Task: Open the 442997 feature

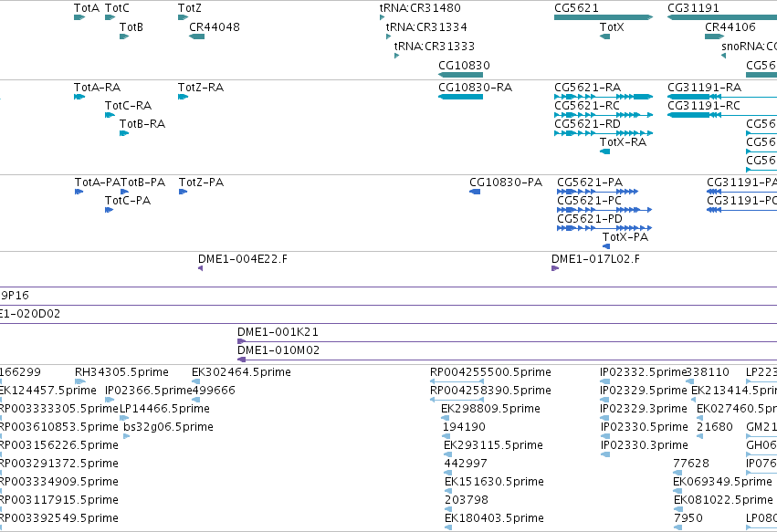Action: tap(448, 473)
